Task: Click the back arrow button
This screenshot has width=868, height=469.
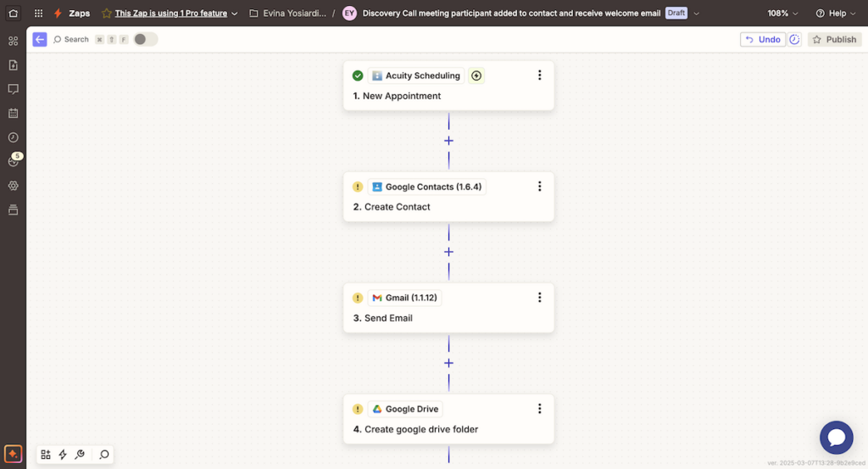Action: tap(40, 39)
